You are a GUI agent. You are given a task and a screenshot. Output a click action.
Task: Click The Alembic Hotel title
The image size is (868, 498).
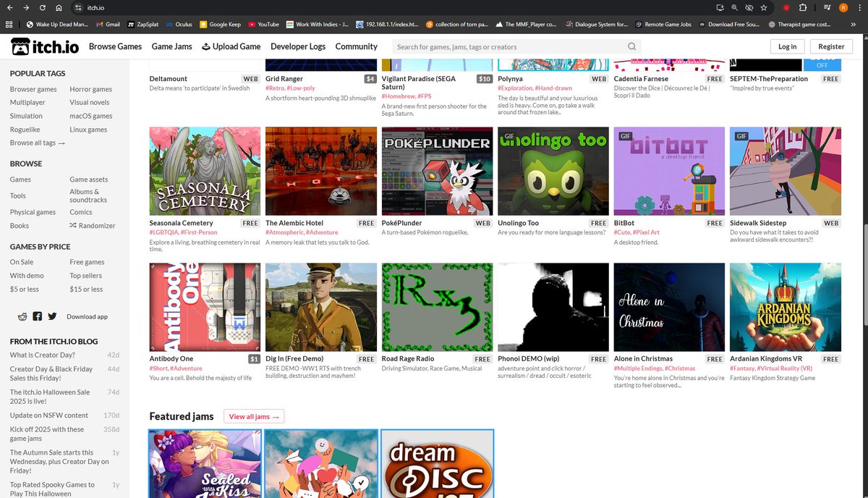(294, 223)
